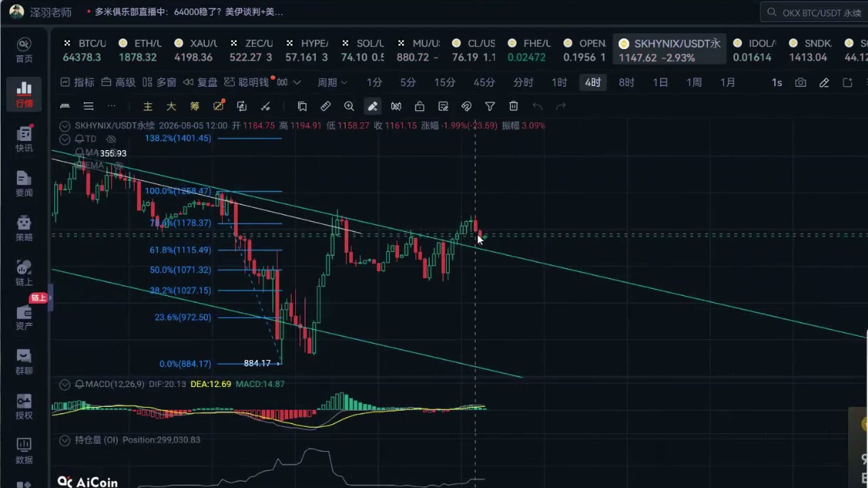Select the ETH/U ticker tab
This screenshot has width=868, height=488.
[139, 50]
